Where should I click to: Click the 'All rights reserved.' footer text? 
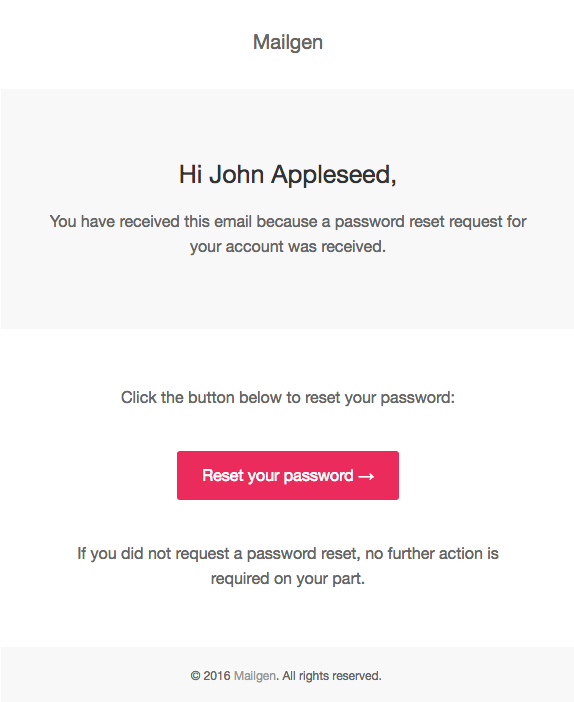[332, 676]
